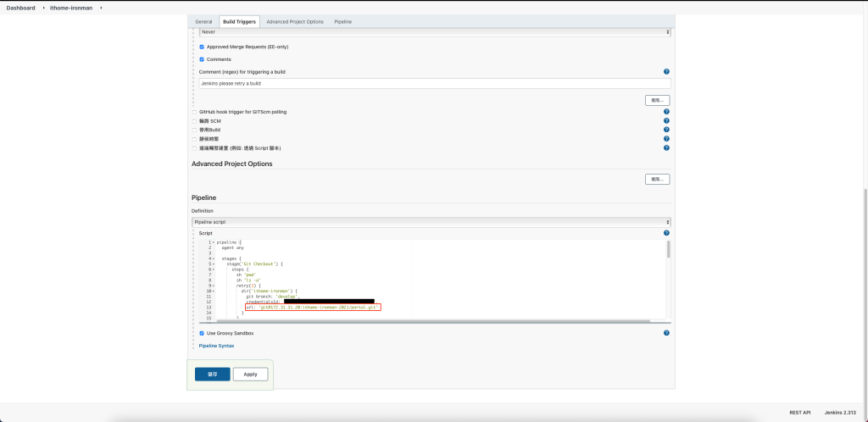Click the git branch: 'develop' line
The height and width of the screenshot is (422, 868).
(x=273, y=297)
